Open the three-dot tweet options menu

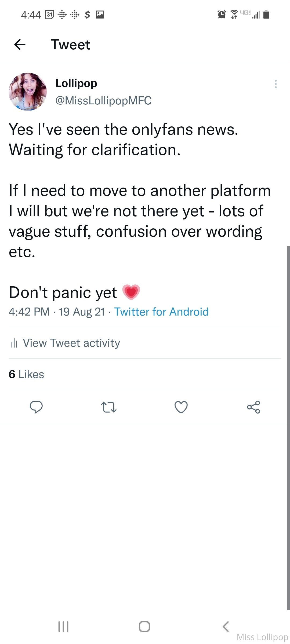(275, 84)
